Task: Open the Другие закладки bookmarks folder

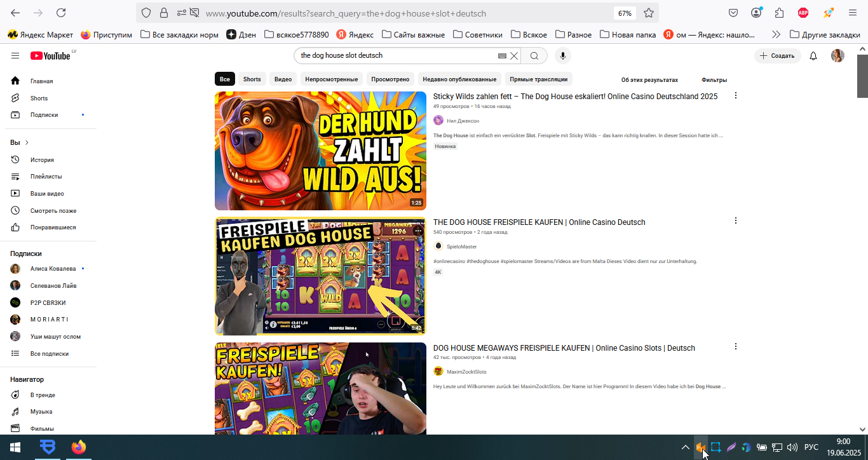Action: (824, 34)
